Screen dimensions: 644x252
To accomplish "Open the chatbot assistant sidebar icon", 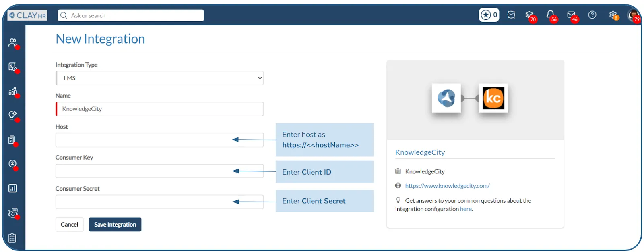I will click(13, 213).
